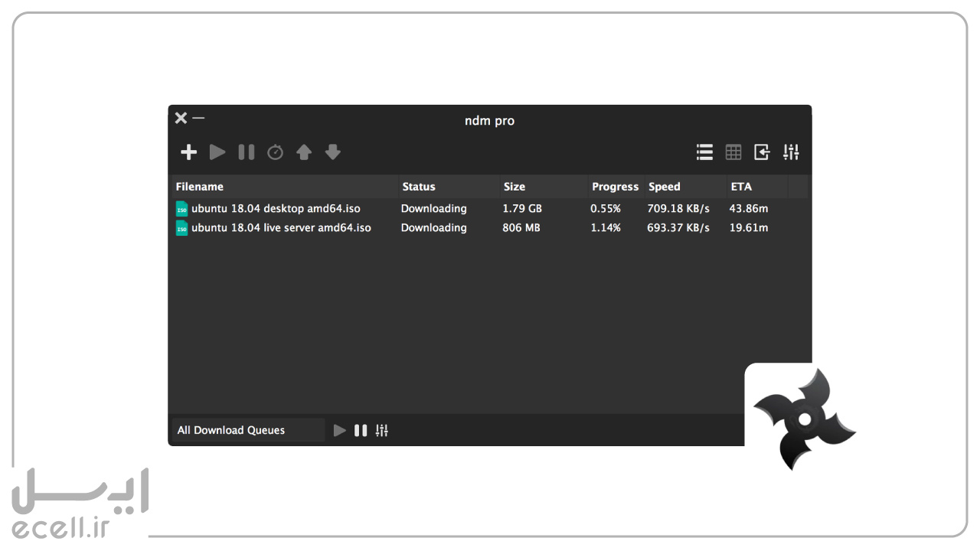Select ubuntu 18.04 live server amd64.iso row
This screenshot has width=980, height=551.
(x=490, y=227)
